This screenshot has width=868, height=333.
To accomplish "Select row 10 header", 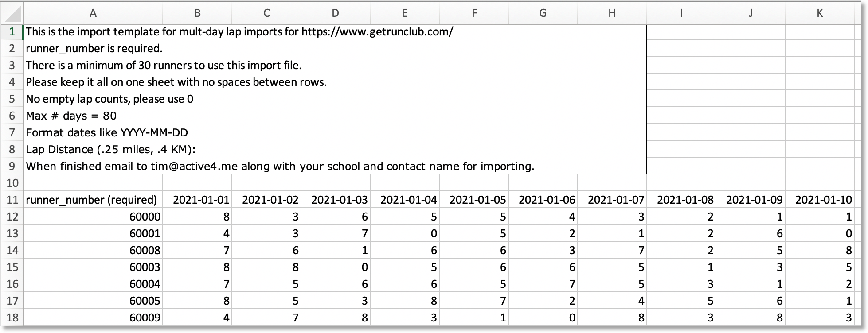I will [x=12, y=183].
